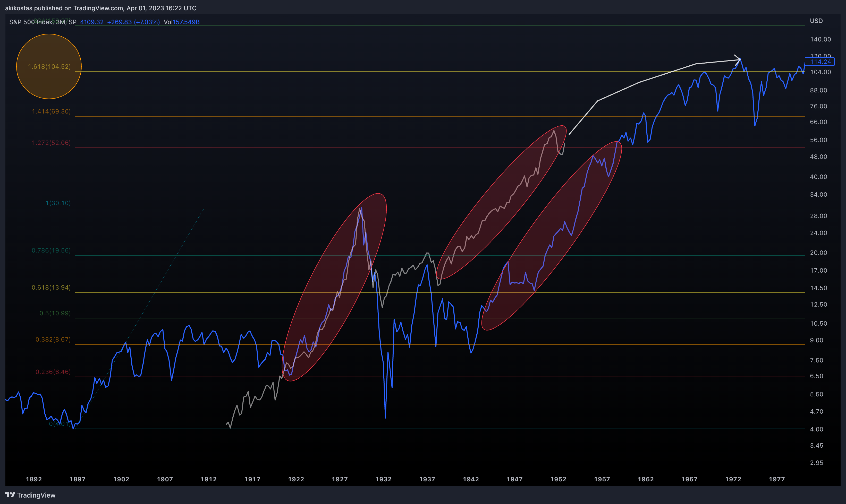Click the 14.50 price axis label
Viewport: 846px width, 504px height.
818,288
